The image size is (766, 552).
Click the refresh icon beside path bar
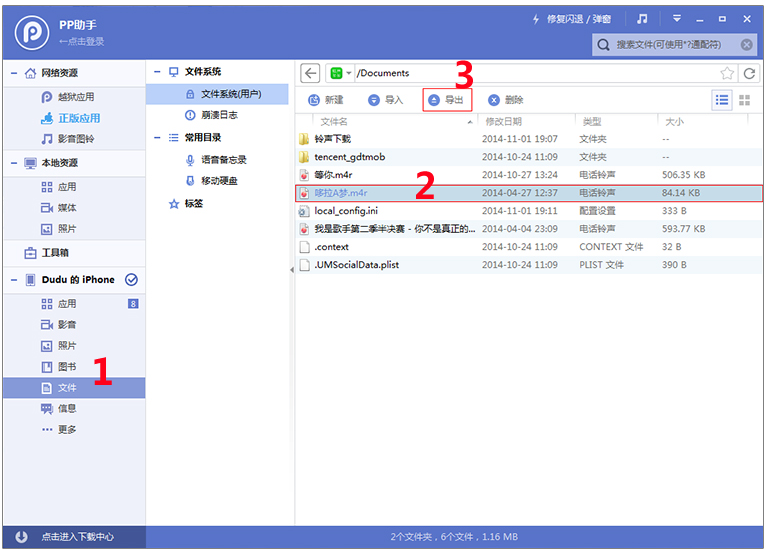(x=749, y=73)
